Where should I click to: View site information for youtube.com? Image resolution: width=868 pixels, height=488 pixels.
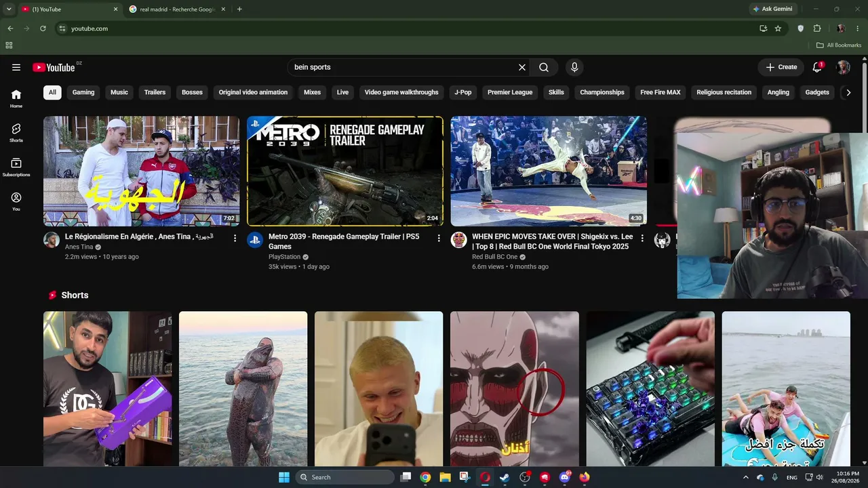[x=62, y=28]
